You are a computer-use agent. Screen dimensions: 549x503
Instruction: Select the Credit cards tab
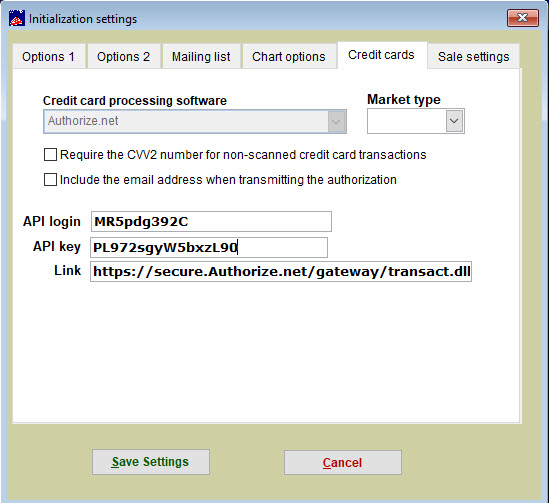pos(382,55)
